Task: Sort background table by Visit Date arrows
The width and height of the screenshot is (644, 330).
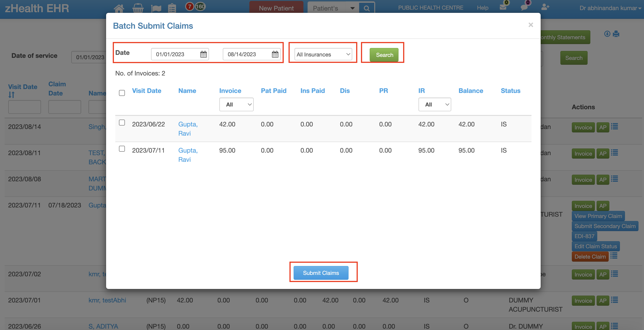Action: click(x=11, y=95)
